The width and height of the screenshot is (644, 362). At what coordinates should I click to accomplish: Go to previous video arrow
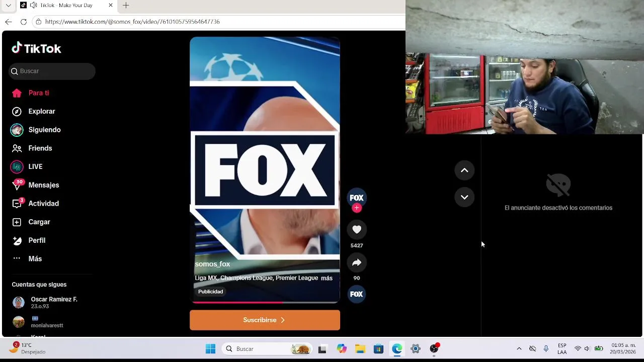464,170
